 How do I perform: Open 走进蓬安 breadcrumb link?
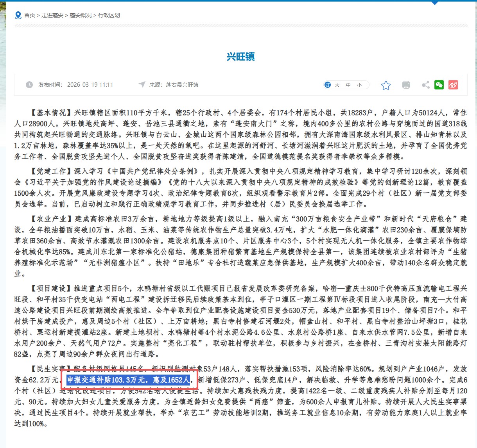52,15
